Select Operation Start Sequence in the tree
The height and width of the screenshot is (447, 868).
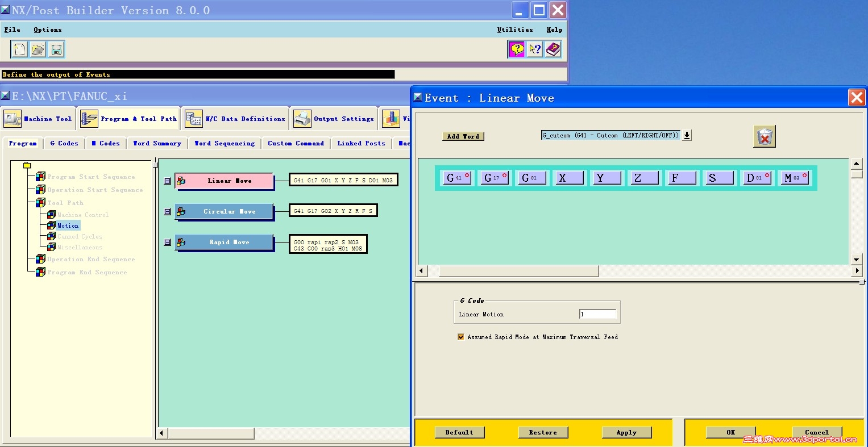95,190
